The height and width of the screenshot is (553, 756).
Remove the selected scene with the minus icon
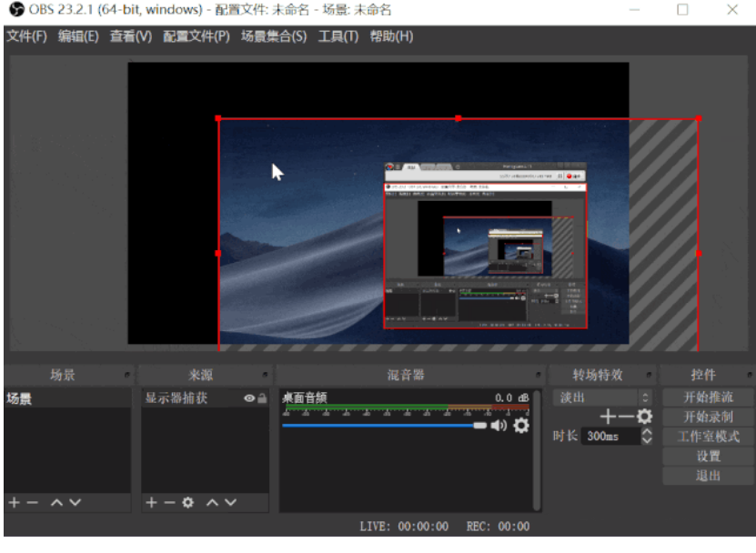click(x=33, y=502)
